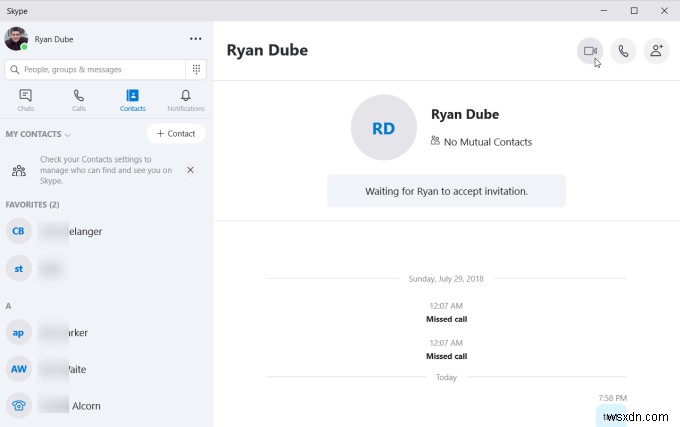The image size is (680, 427).
Task: Select the CB favorite contact
Action: (18, 231)
